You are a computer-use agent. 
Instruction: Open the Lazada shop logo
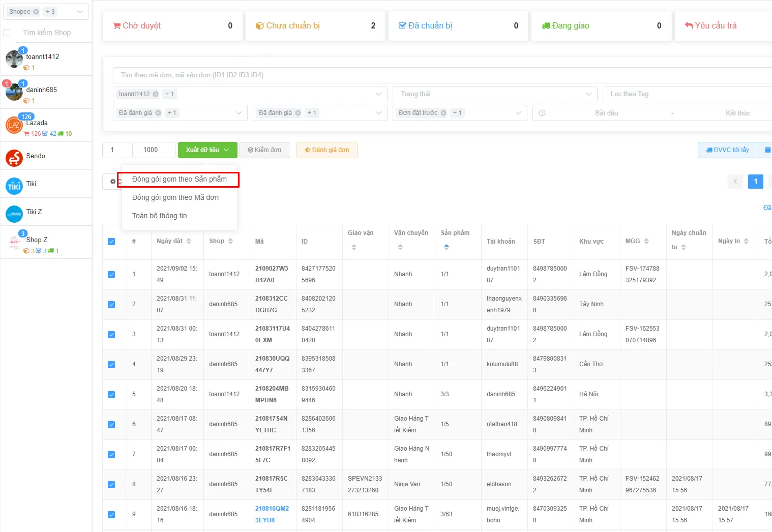14,125
